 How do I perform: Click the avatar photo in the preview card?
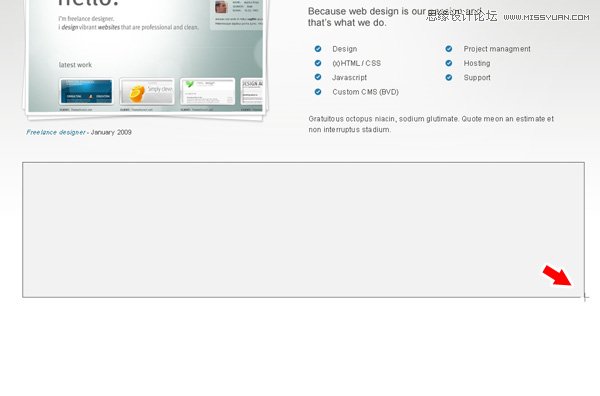221,7
